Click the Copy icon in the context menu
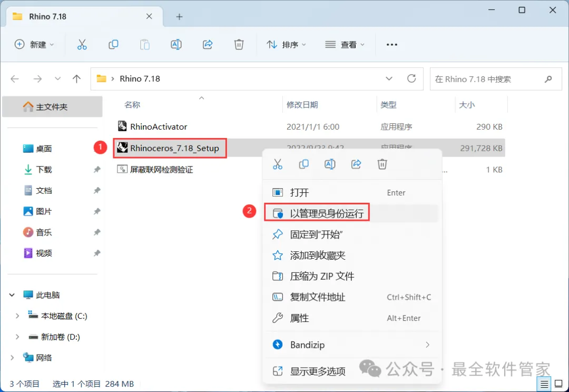The image size is (569, 392). 304,164
